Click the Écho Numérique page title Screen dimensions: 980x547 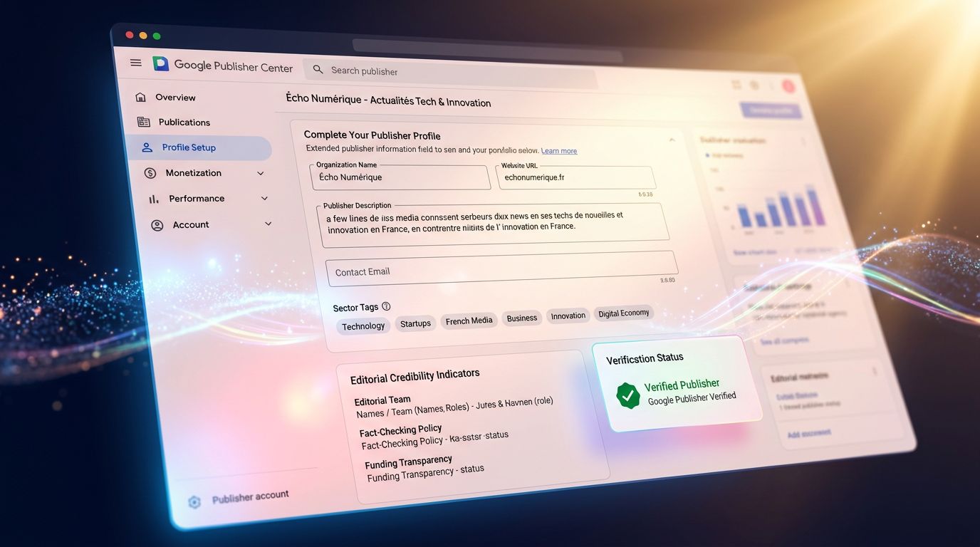(388, 100)
